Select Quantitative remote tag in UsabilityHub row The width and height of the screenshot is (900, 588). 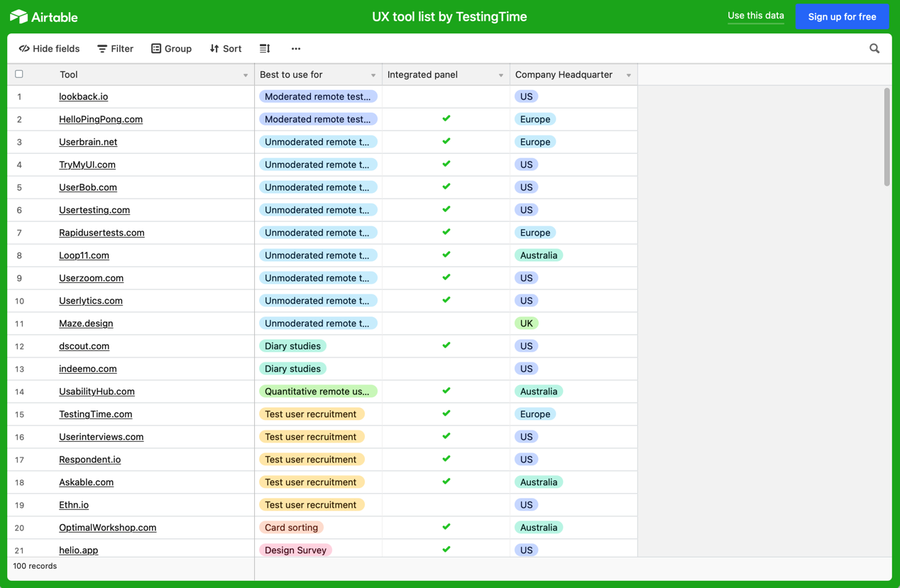coord(318,392)
